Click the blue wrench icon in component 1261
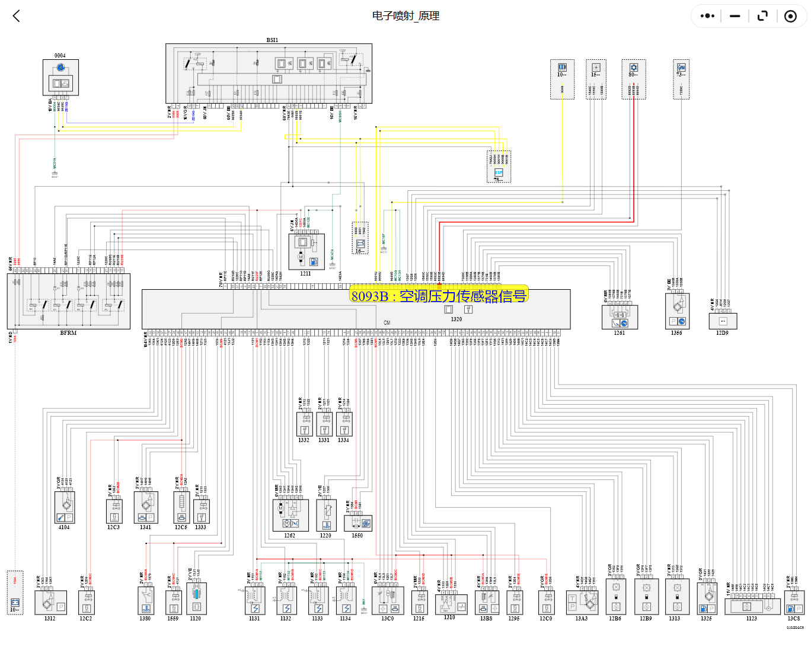Image resolution: width=811 pixels, height=672 pixels. point(624,323)
